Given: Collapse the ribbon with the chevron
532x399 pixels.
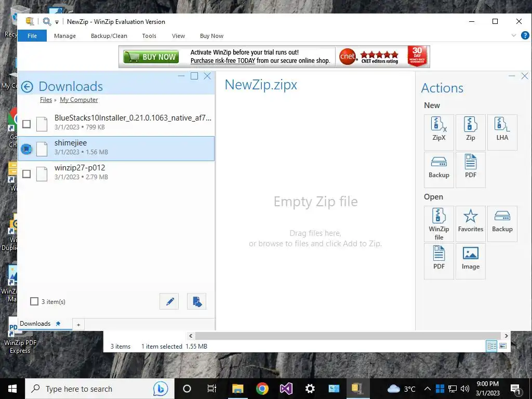Looking at the screenshot, I should click(x=514, y=35).
